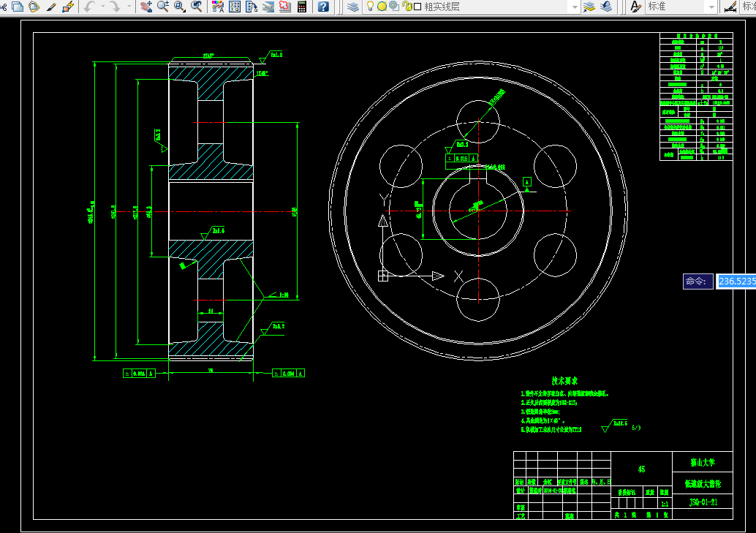Viewport: 756px width, 533px height.
Task: Open the QuickCalc calculator icon
Action: click(302, 7)
